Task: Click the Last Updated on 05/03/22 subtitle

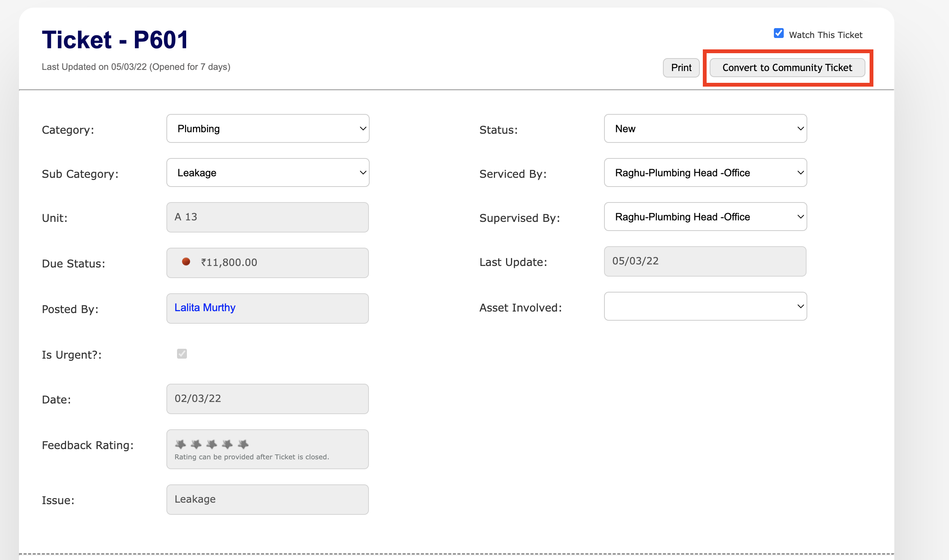Action: click(136, 67)
